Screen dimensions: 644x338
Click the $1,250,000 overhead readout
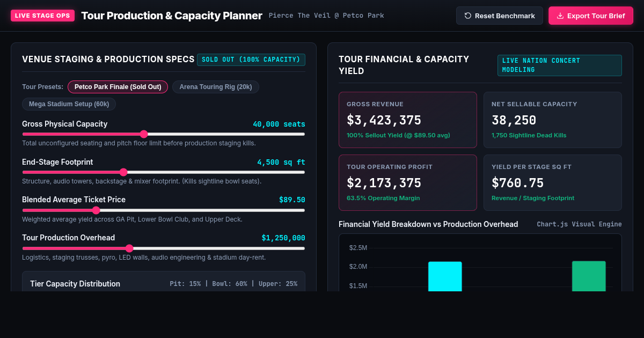pos(283,238)
